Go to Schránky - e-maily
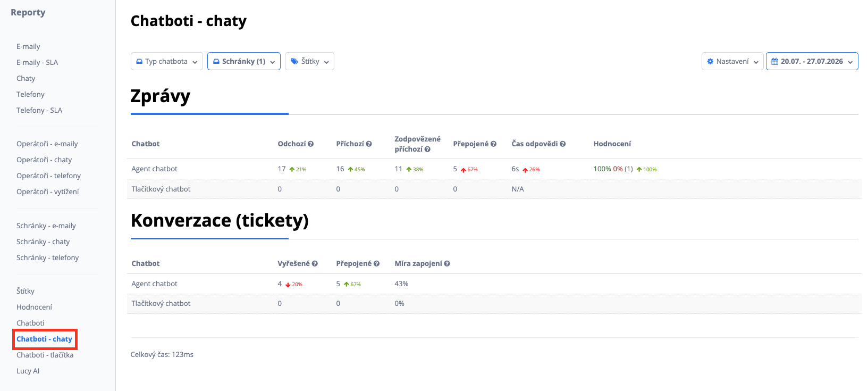868x391 pixels. [46, 226]
